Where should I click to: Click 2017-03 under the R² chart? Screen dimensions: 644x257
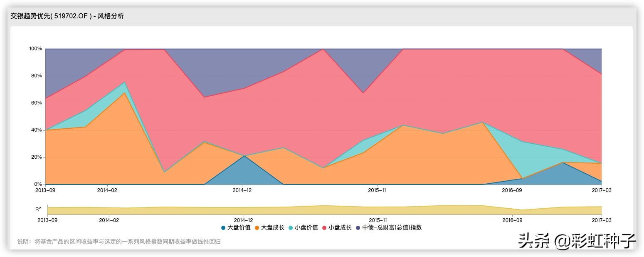coord(602,220)
